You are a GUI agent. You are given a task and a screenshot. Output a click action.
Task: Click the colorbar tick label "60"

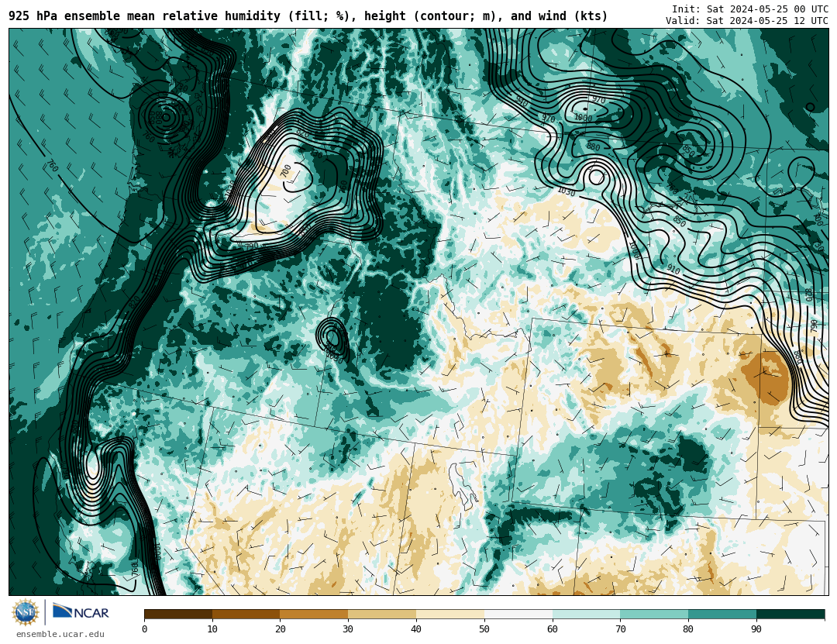click(553, 629)
